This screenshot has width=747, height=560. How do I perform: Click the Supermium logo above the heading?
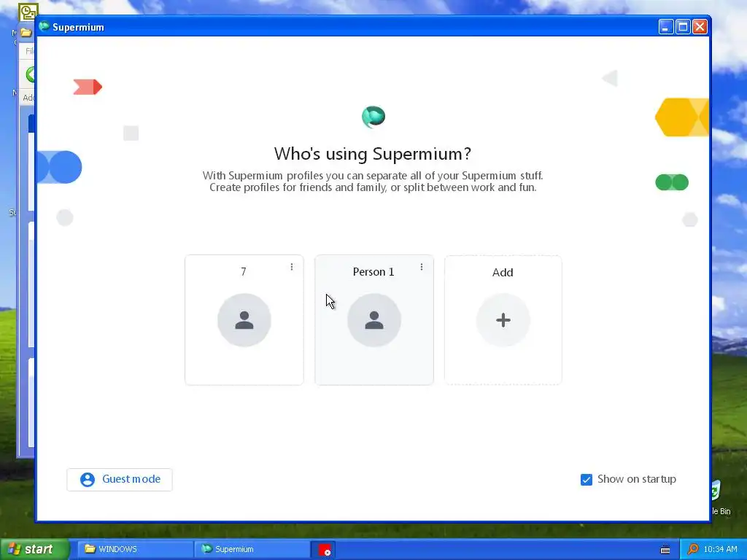pyautogui.click(x=373, y=117)
